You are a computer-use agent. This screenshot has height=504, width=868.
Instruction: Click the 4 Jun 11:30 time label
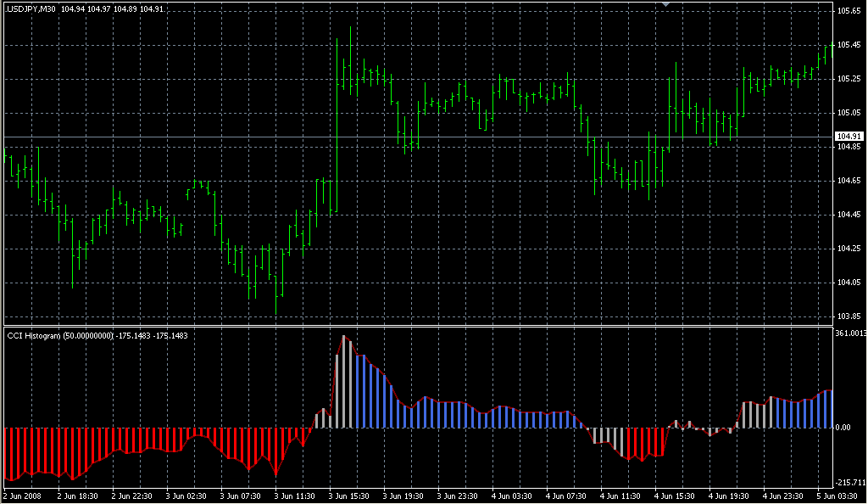(x=618, y=495)
